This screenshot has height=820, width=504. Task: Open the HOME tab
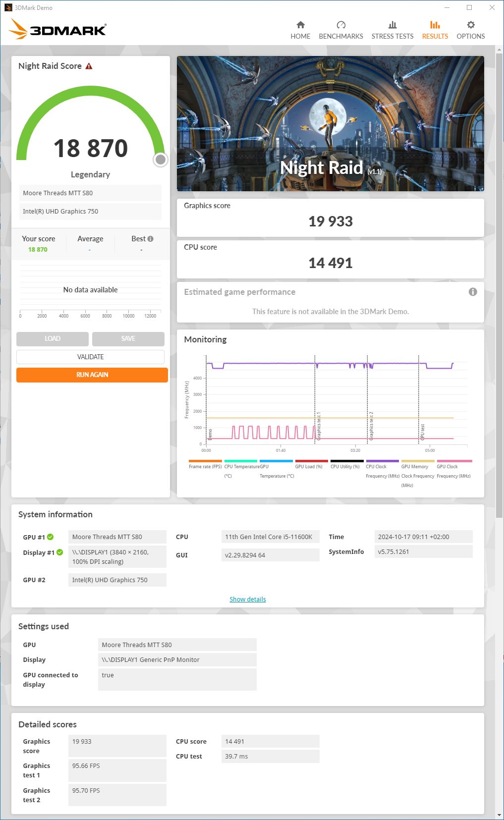pyautogui.click(x=300, y=30)
